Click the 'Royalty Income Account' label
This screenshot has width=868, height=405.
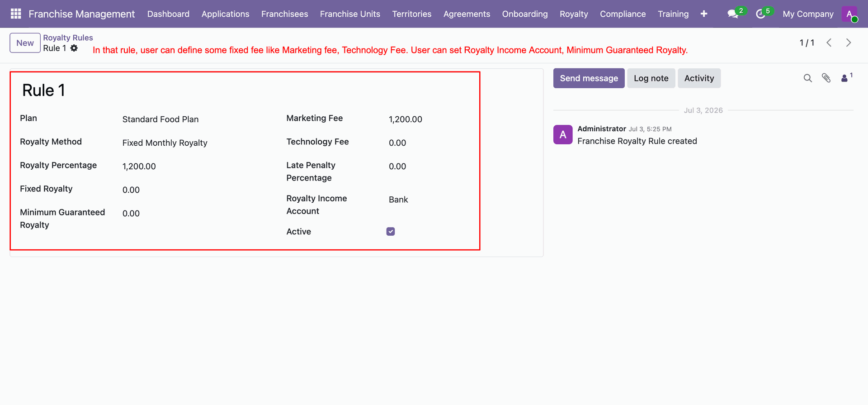316,205
